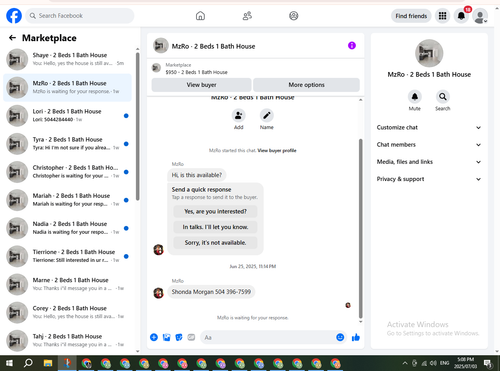Expand Chat members section
This screenshot has width=500, height=371.
[429, 145]
